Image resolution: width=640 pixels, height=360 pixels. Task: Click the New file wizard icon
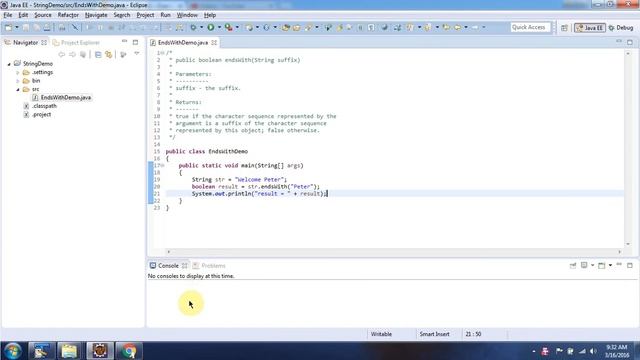click(8, 27)
